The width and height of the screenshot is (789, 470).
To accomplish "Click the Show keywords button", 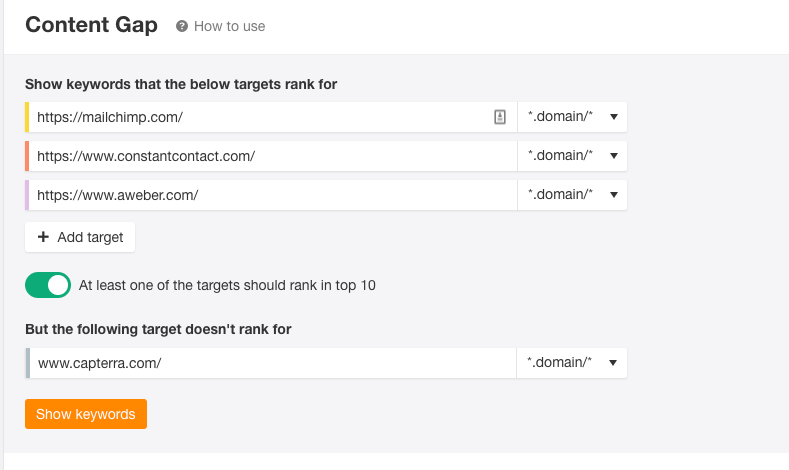I will (x=86, y=414).
